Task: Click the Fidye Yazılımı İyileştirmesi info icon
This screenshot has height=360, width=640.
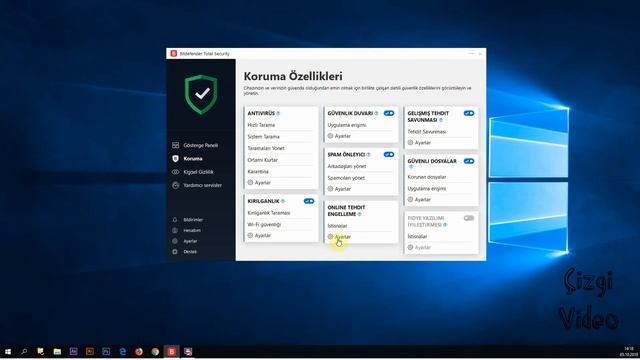Action: [x=445, y=225]
